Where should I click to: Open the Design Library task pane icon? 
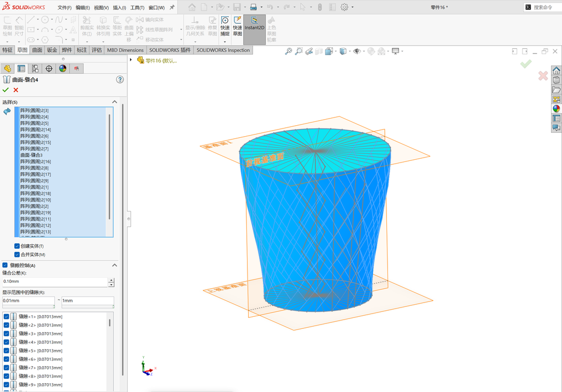click(x=557, y=80)
